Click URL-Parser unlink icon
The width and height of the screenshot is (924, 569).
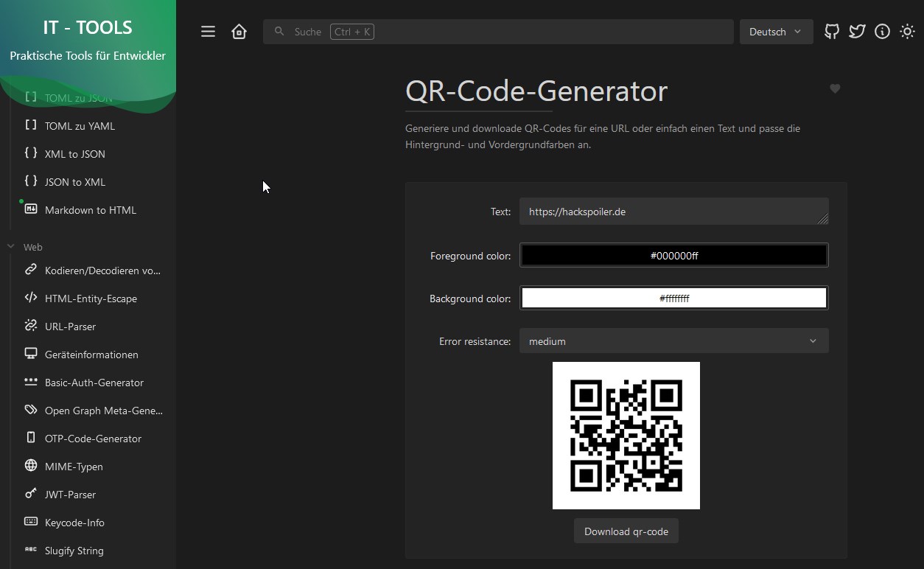pyautogui.click(x=31, y=326)
